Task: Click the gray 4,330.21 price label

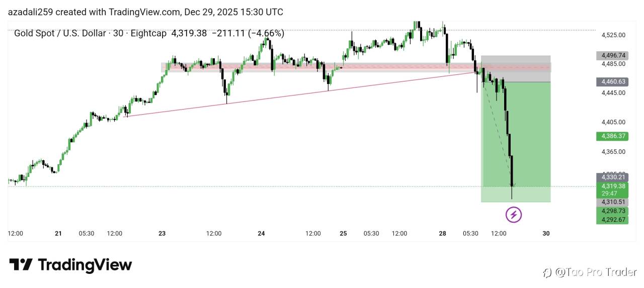Action: click(x=612, y=177)
